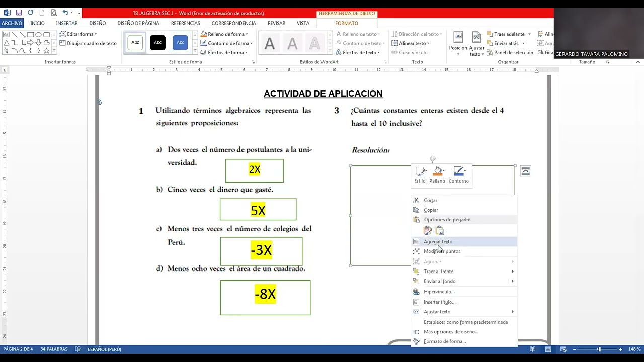
Task: Select Establecer como forma predeterminada
Action: 464,322
